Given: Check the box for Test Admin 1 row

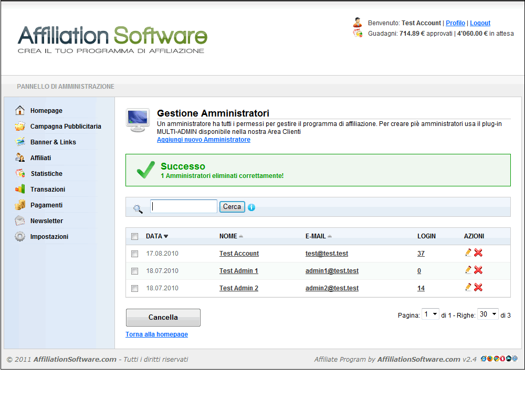Looking at the screenshot, I should (x=134, y=271).
